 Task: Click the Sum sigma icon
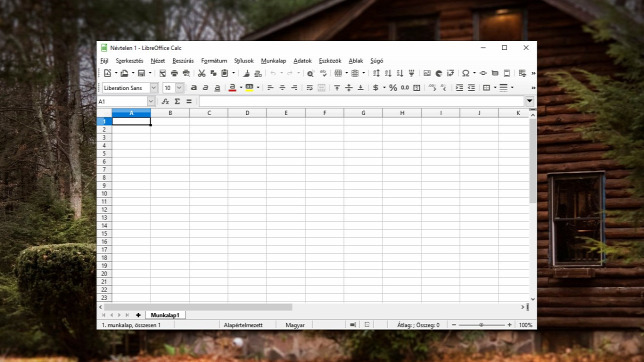[x=177, y=101]
